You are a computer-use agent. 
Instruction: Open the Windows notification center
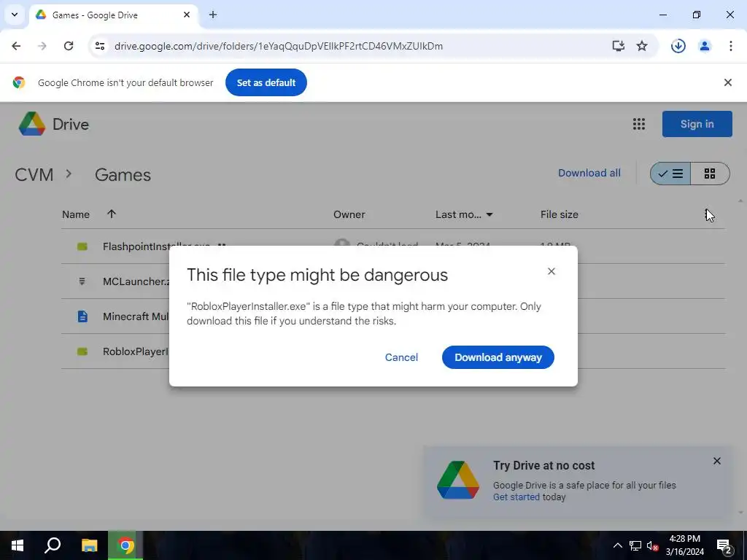coord(724,545)
